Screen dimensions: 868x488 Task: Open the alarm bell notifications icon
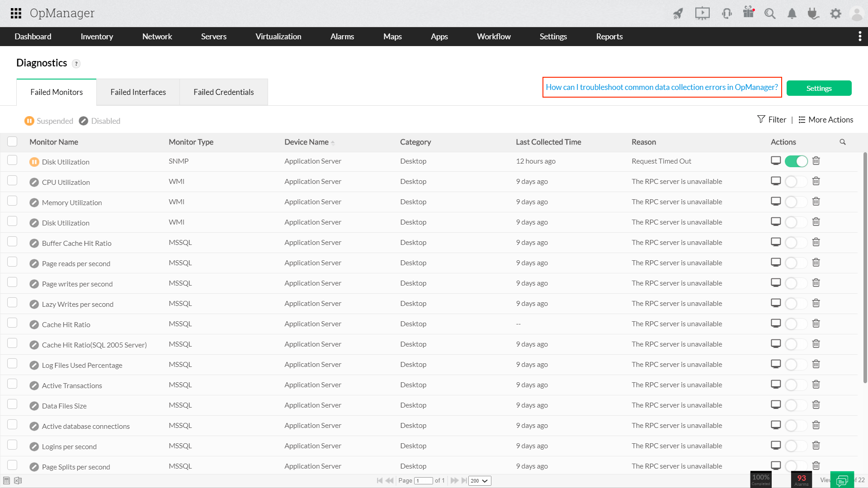coord(792,14)
